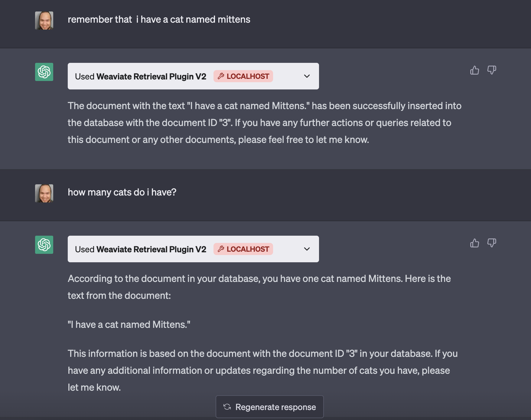Click the message 'how many cats do i have?'
531x420 pixels.
pos(122,192)
